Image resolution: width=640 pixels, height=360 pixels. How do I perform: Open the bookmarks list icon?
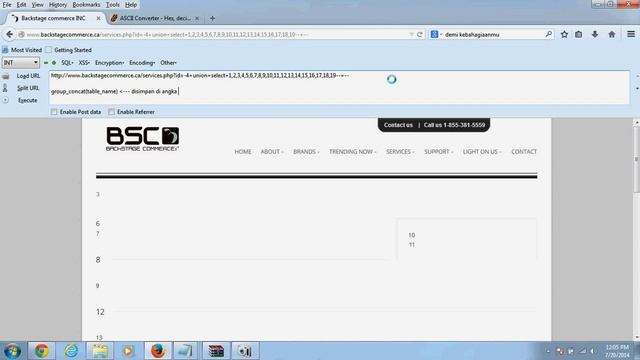[x=579, y=34]
